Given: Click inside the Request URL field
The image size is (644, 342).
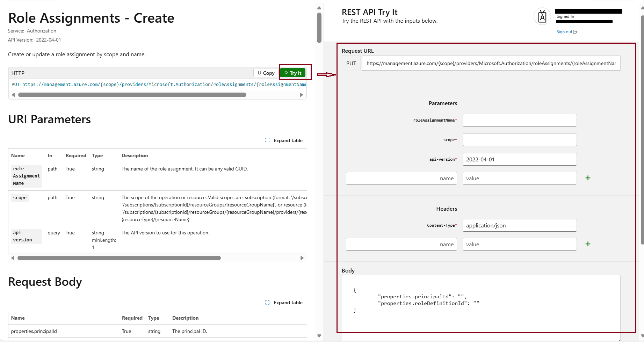Looking at the screenshot, I should click(491, 63).
